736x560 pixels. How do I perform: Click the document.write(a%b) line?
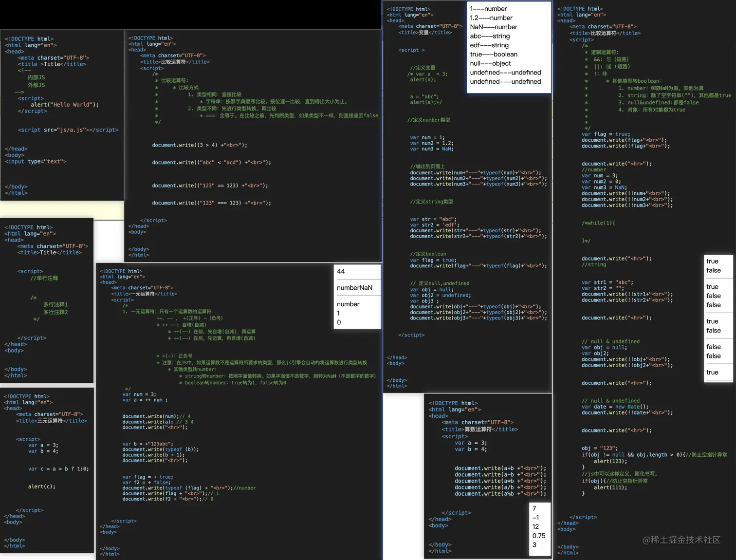point(500,494)
